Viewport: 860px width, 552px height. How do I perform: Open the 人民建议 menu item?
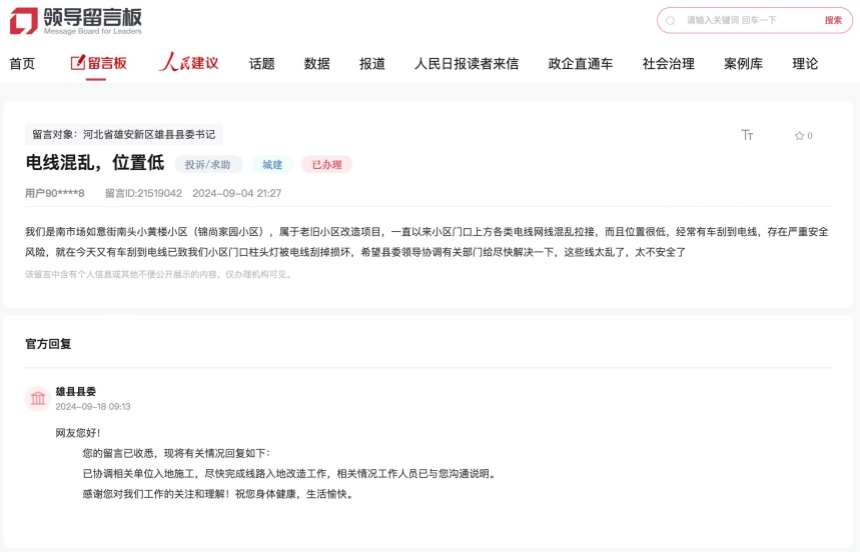click(189, 63)
